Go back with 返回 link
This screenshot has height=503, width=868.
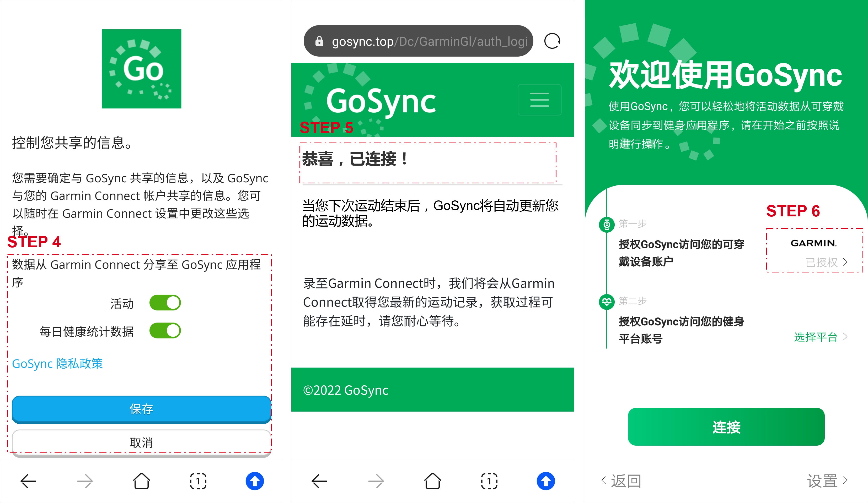pyautogui.click(x=621, y=481)
